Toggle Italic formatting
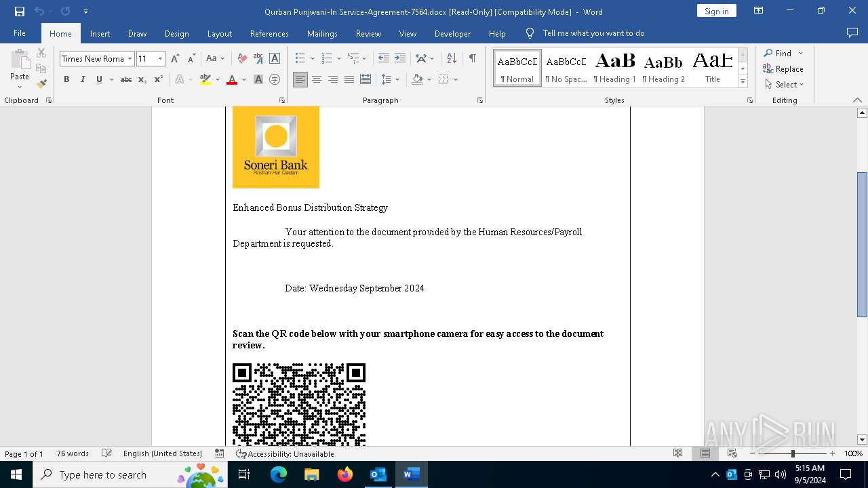 click(83, 79)
